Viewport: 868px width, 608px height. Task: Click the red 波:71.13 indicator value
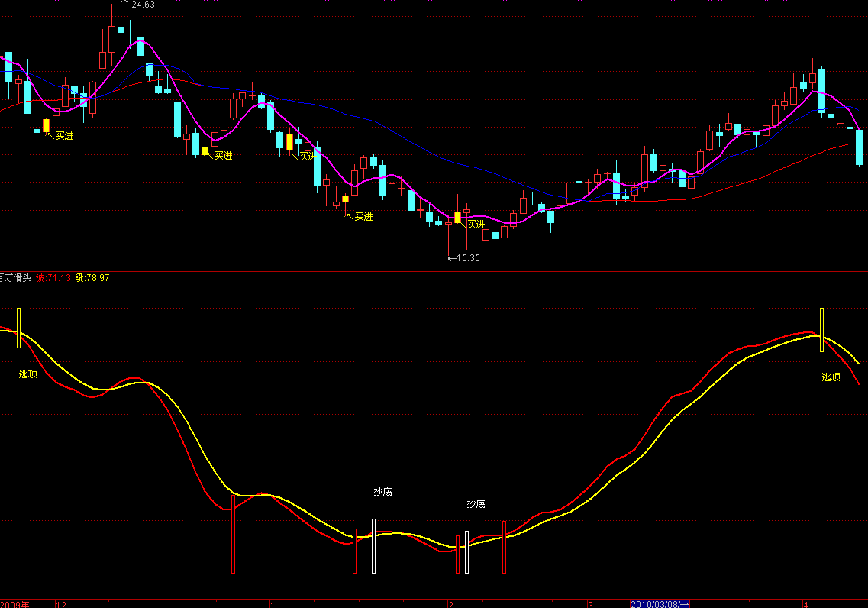click(x=53, y=278)
